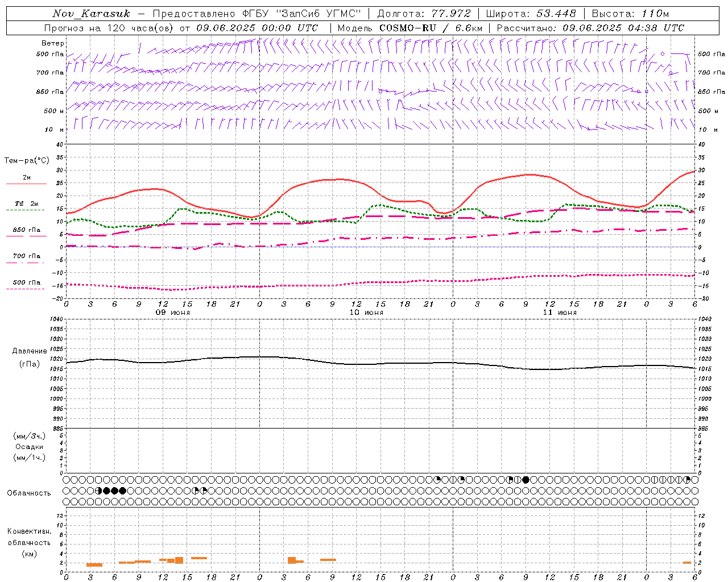Click the '(км)' convective height unit label

(30, 554)
